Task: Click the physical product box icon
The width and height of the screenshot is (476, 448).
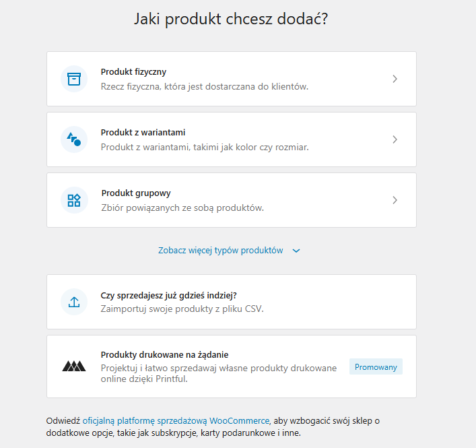Action: click(74, 79)
